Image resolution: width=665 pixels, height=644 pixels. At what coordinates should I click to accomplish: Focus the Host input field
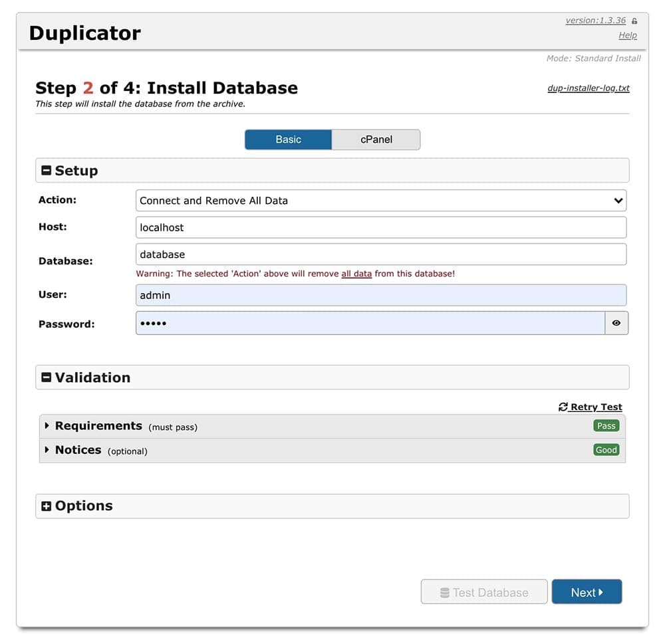381,228
